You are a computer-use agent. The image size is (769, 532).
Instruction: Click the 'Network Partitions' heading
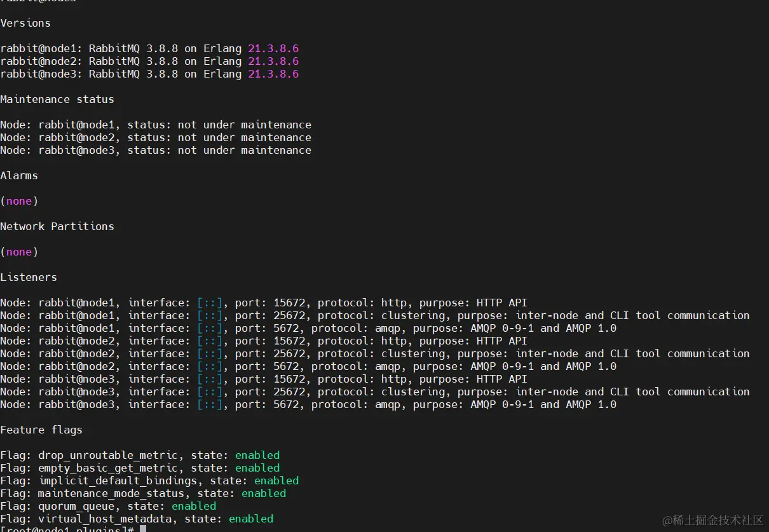click(57, 226)
